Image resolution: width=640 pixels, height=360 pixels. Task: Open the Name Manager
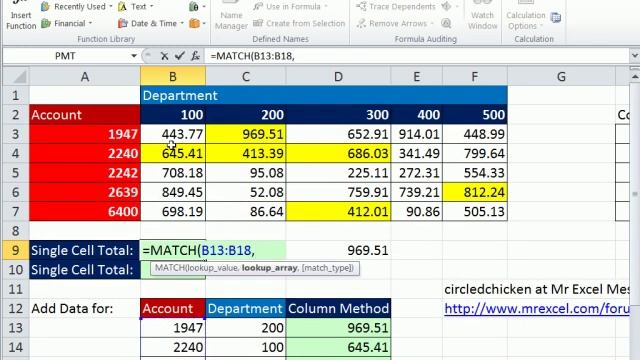point(231,16)
